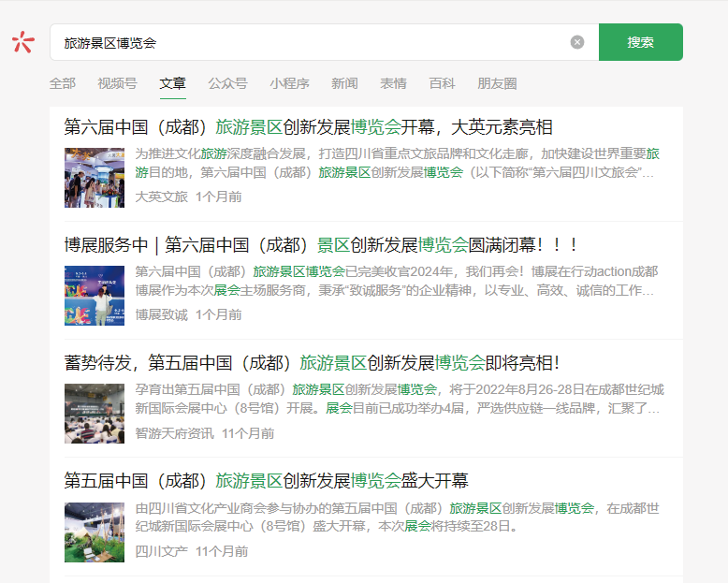The image size is (728, 583).
Task: Switch to the 全部 tab
Action: (x=63, y=83)
